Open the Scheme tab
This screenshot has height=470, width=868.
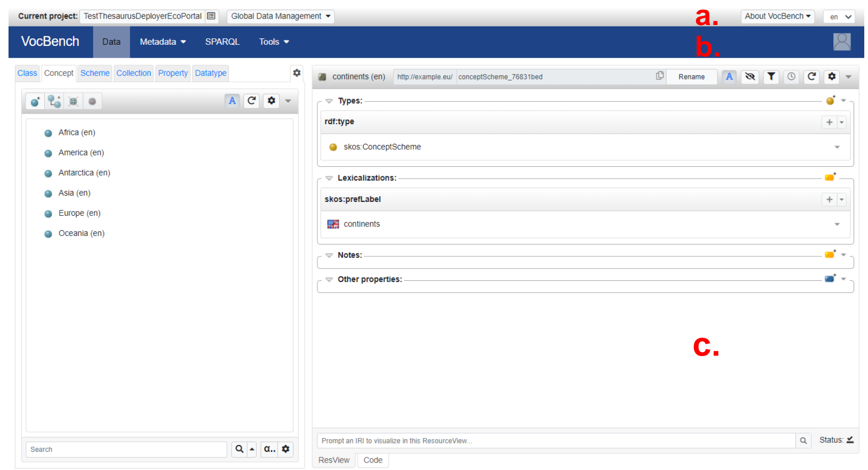point(95,73)
